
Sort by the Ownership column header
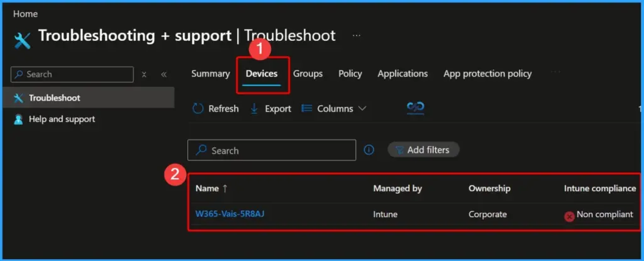coord(489,188)
